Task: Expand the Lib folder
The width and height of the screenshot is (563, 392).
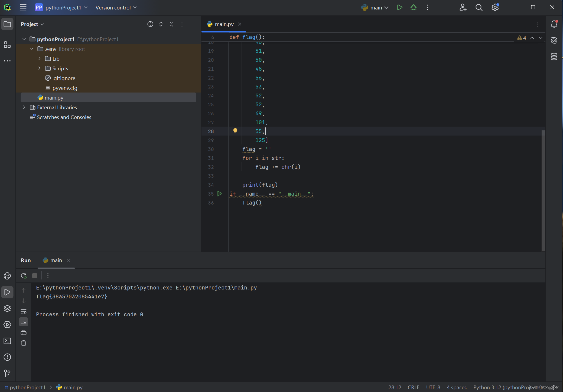Action: pyautogui.click(x=39, y=59)
